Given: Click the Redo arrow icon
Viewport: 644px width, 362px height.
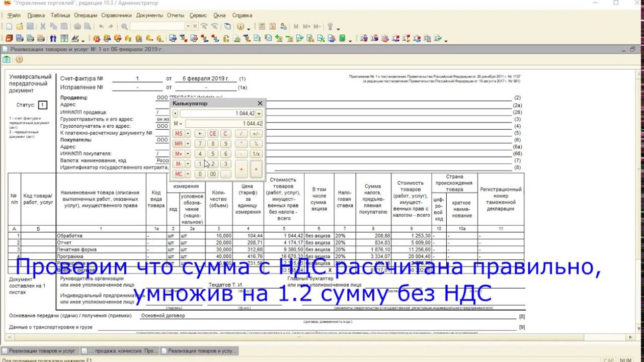Looking at the screenshot, I should (111, 26).
